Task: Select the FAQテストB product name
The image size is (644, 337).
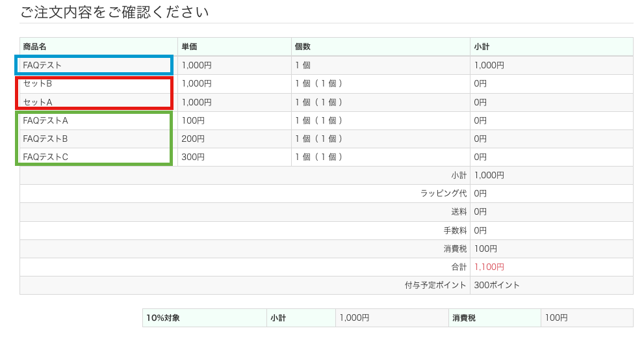Action: [45, 139]
